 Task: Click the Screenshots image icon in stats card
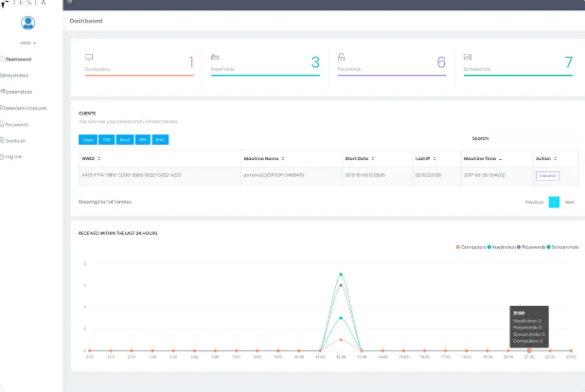coord(468,57)
